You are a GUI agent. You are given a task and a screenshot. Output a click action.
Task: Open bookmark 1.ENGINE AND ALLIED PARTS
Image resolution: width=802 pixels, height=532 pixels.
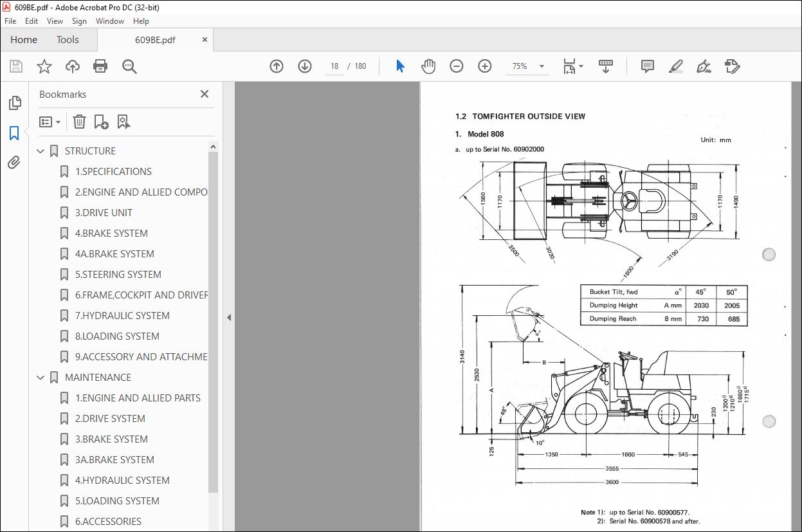(138, 398)
